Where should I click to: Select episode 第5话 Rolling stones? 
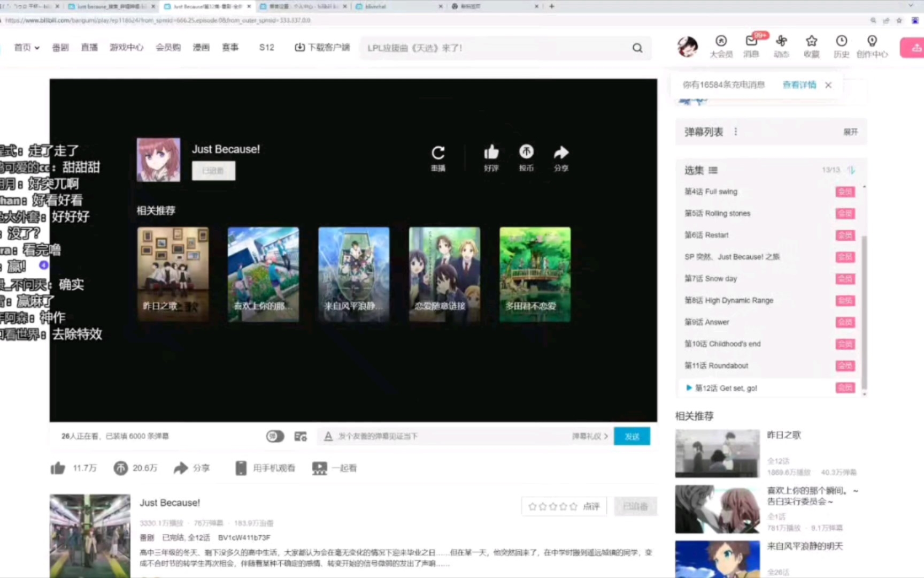(769, 214)
